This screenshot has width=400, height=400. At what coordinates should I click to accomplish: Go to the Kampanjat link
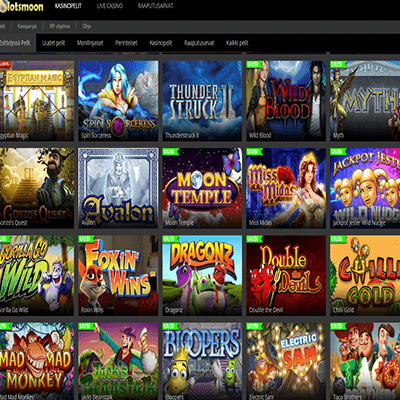(27, 26)
